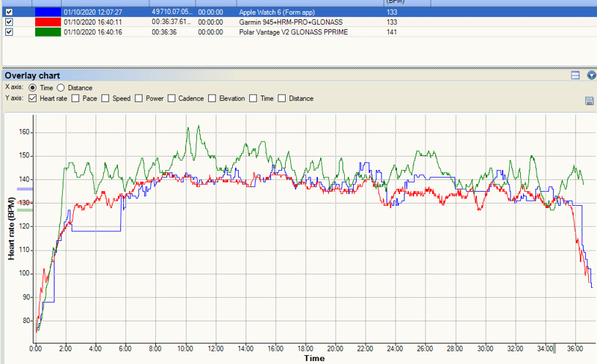Click the gray marker near 34:00 on time axis
Image resolution: width=597 pixels, height=364 pixels.
(554, 348)
